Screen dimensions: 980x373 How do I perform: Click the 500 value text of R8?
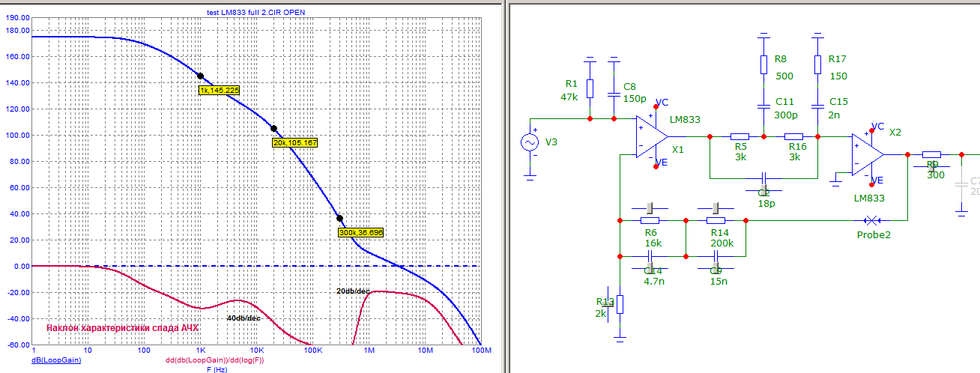tap(784, 76)
